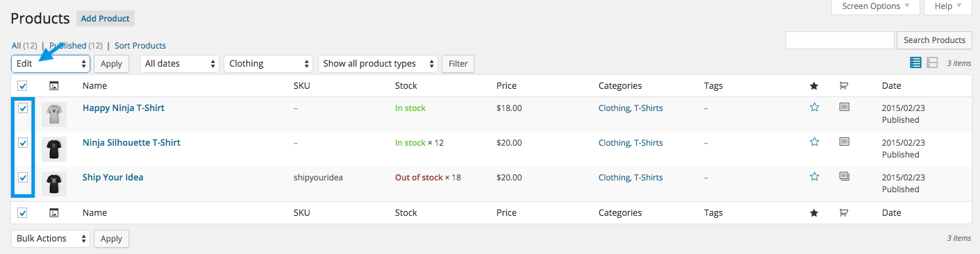Uncheck the Ship Your Idea checkbox
Screen dimensions: 980x254
coord(23,178)
